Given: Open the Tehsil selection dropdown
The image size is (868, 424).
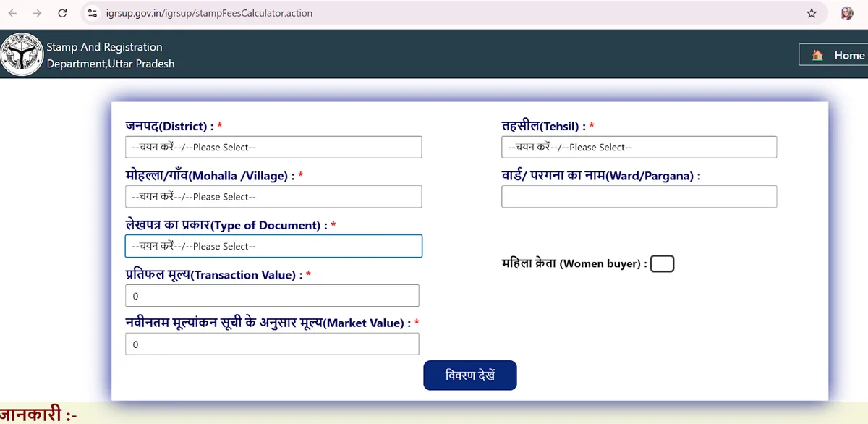Looking at the screenshot, I should point(639,147).
